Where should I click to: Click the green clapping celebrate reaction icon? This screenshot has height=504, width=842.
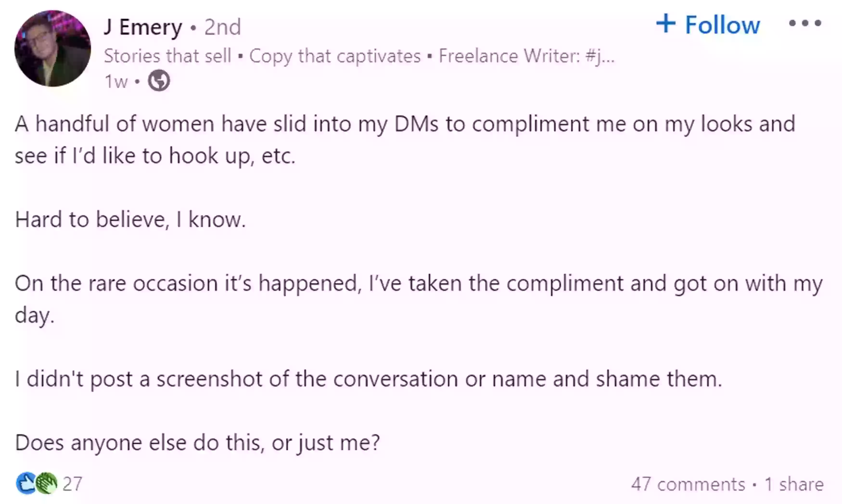click(47, 483)
